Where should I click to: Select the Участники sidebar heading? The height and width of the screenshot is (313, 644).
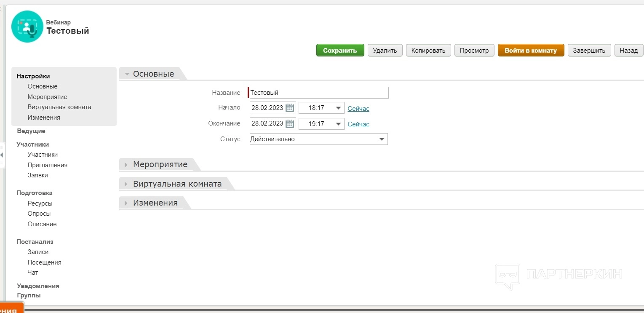pos(33,144)
